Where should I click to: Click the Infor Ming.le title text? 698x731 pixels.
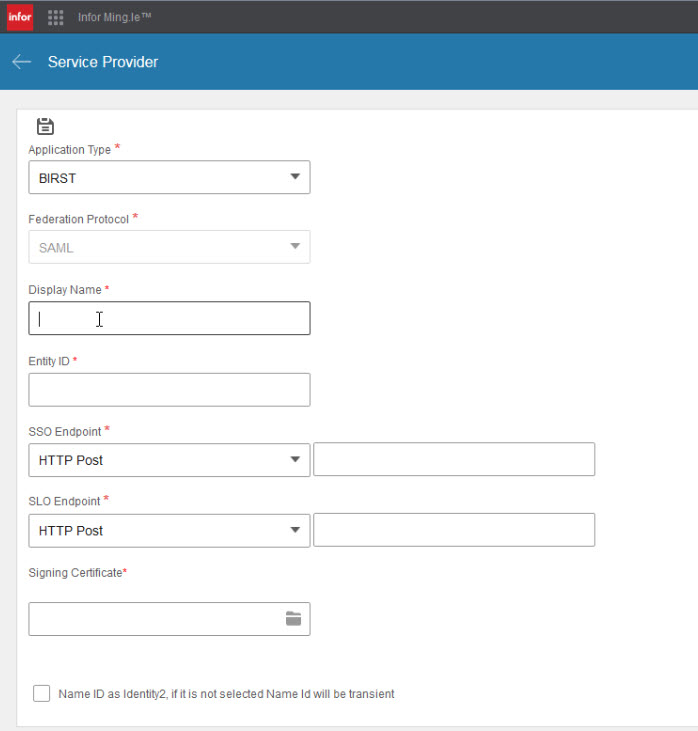[x=115, y=17]
